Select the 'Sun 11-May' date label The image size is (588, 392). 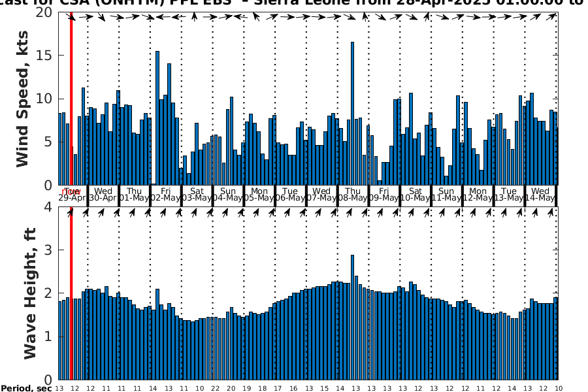point(446,194)
